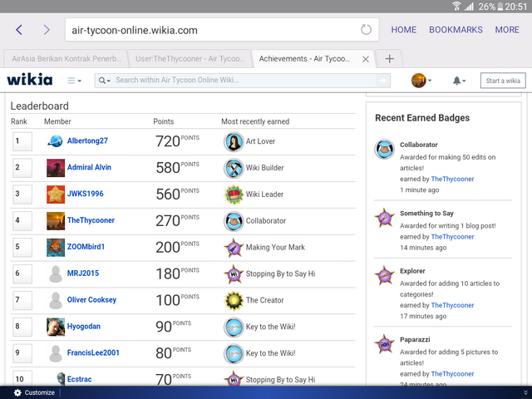
Task: Click the Art Lover badge icon
Action: click(x=234, y=141)
